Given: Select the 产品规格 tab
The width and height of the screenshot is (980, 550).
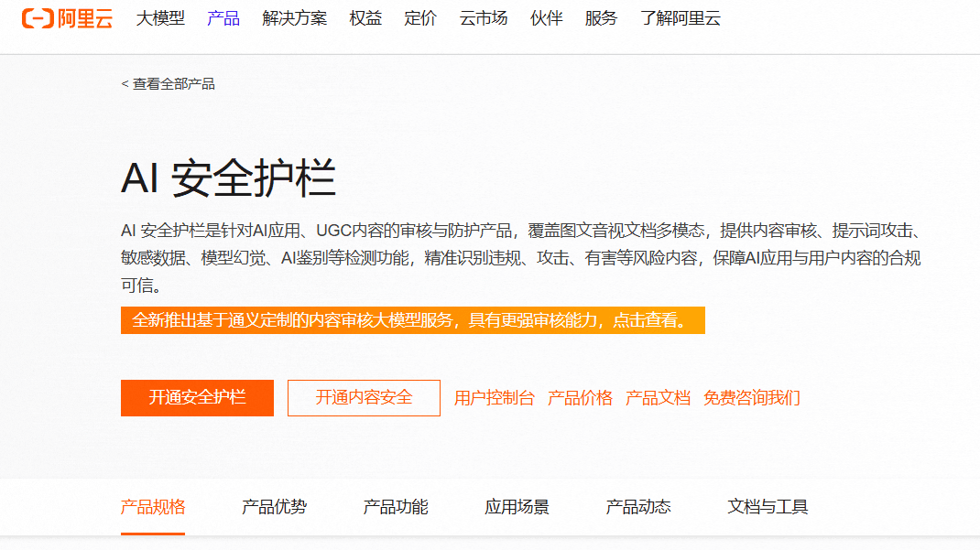Looking at the screenshot, I should click(x=153, y=507).
